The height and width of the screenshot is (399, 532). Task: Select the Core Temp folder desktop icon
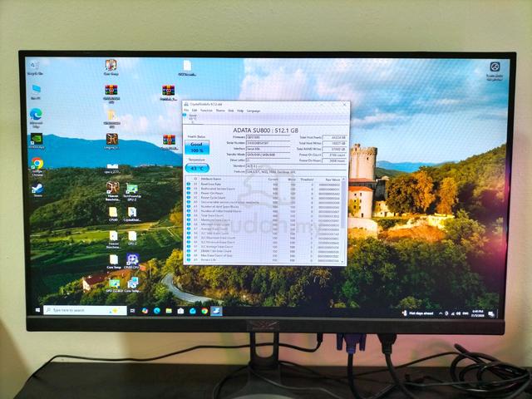[x=113, y=262]
